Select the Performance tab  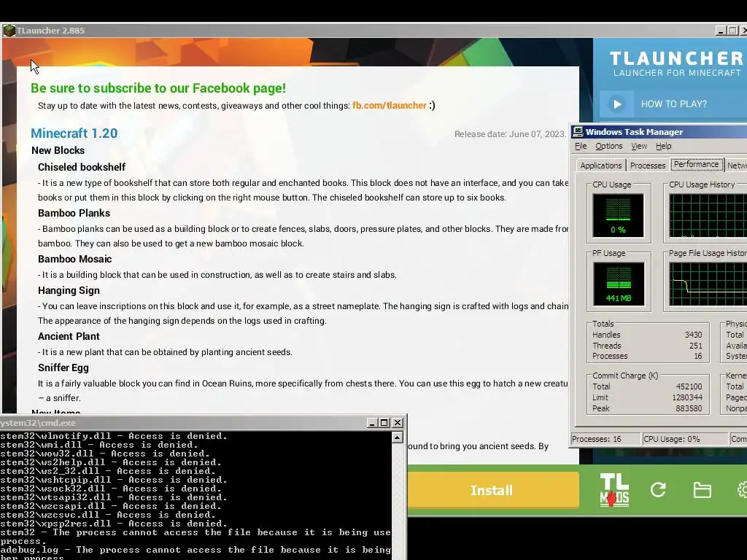[x=697, y=164]
